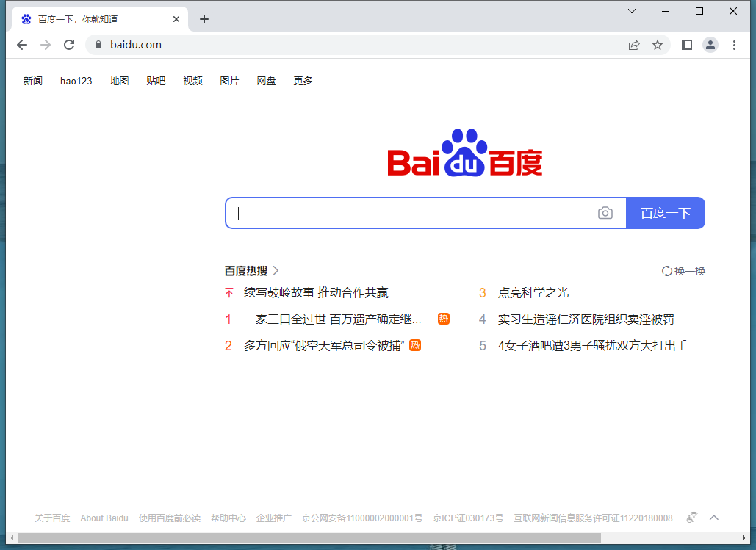Click the 关于百度 footer link

click(52, 518)
